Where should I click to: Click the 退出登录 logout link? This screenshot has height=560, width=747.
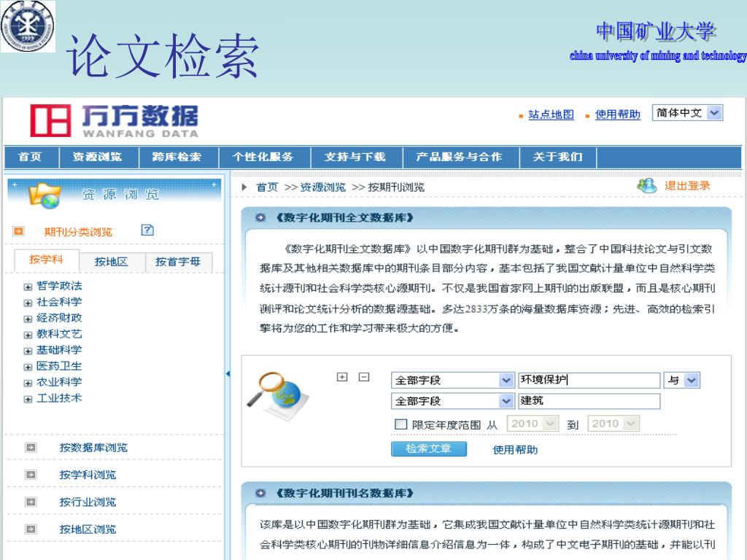click(x=687, y=186)
